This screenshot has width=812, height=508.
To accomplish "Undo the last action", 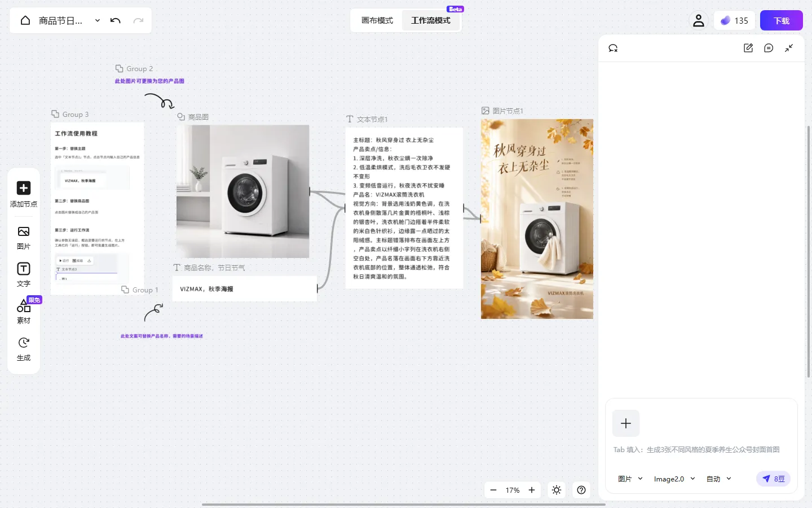I will [116, 20].
